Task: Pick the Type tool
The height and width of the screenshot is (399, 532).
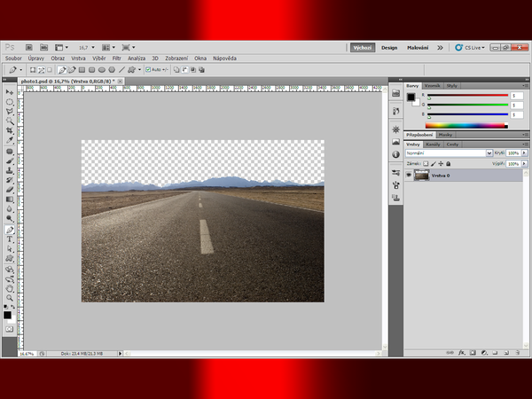Action: pyautogui.click(x=9, y=239)
